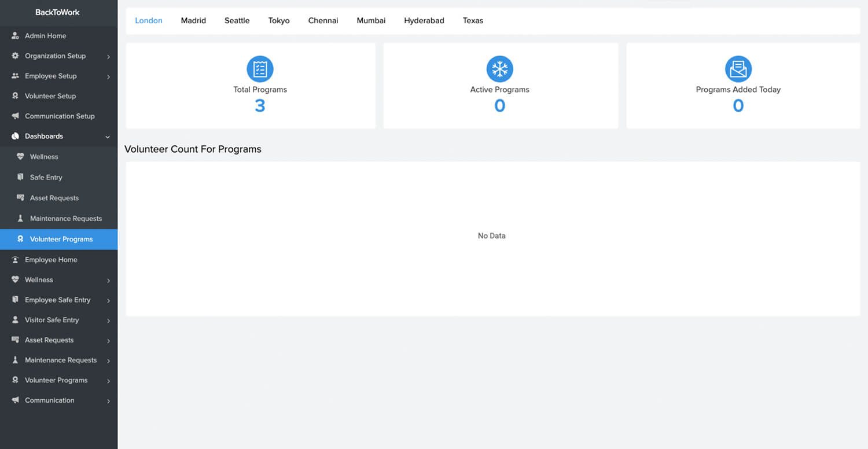Click the Maintenance Requests icon under Dashboards
Viewport: 868px width, 449px height.
point(21,219)
